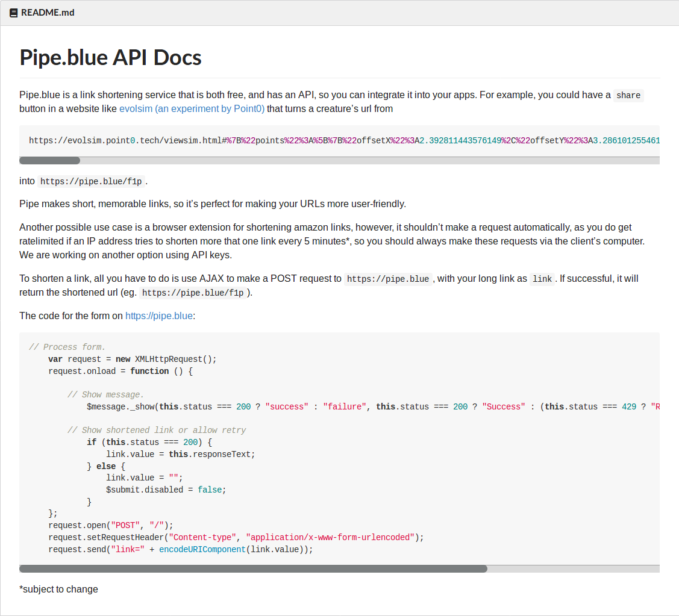Click the '} else {' code line
This screenshot has height=616, width=679.
(106, 467)
